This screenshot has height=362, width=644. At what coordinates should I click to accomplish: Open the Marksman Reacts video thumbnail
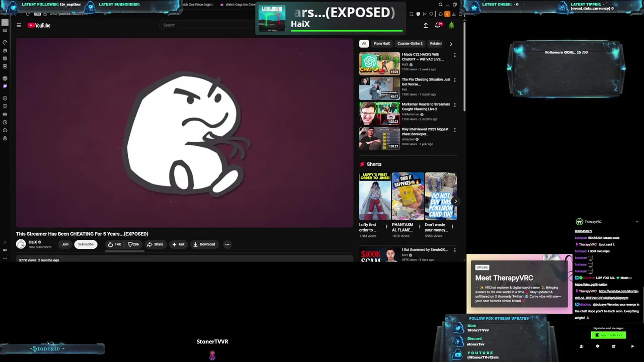pos(379,113)
